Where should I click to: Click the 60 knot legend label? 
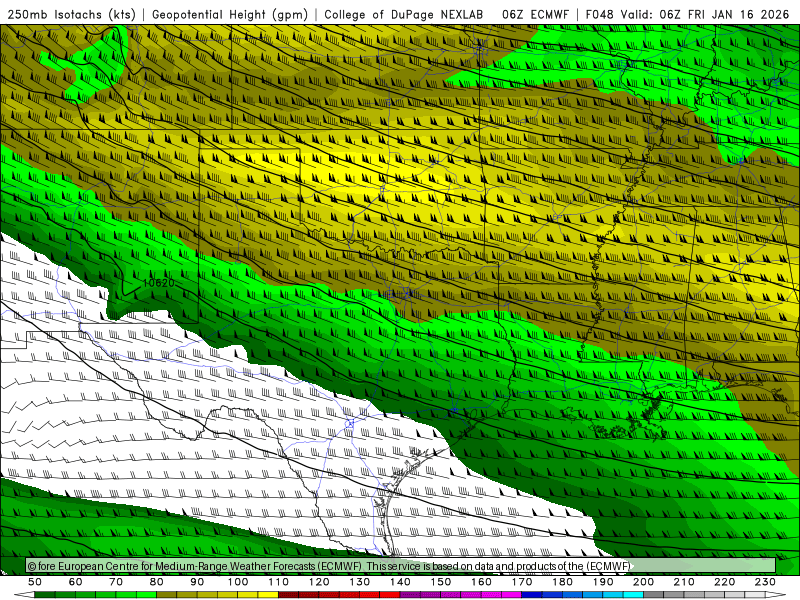coord(75,582)
